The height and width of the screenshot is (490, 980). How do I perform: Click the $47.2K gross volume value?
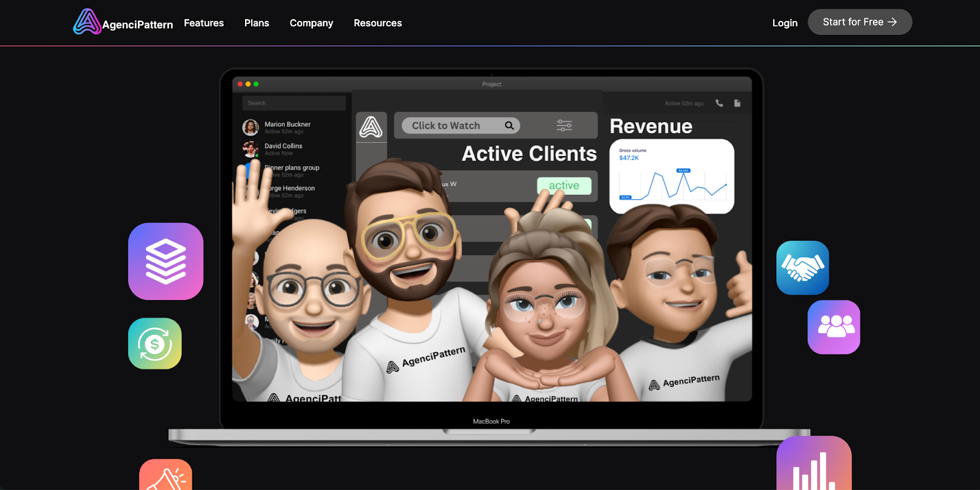[x=629, y=158]
